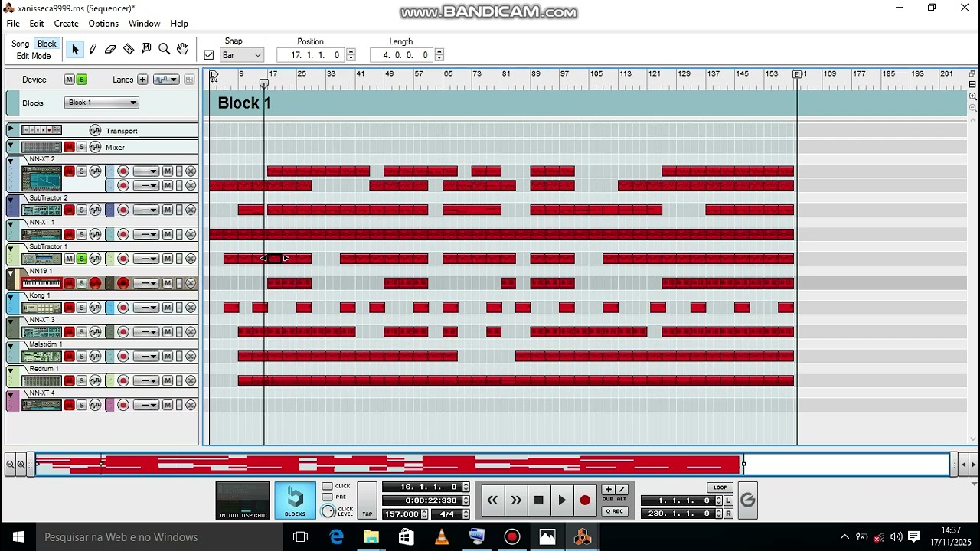The image size is (980, 551).
Task: Select the Mute tool
Action: point(146,49)
